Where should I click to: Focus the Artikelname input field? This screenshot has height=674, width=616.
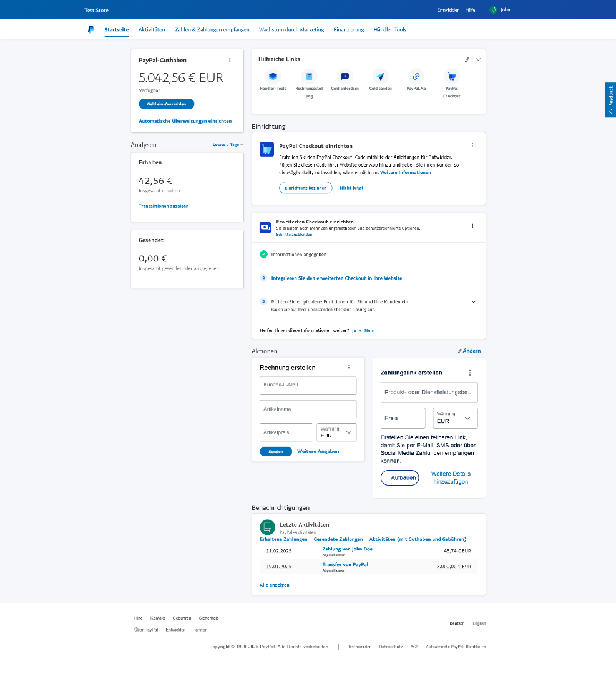click(308, 409)
